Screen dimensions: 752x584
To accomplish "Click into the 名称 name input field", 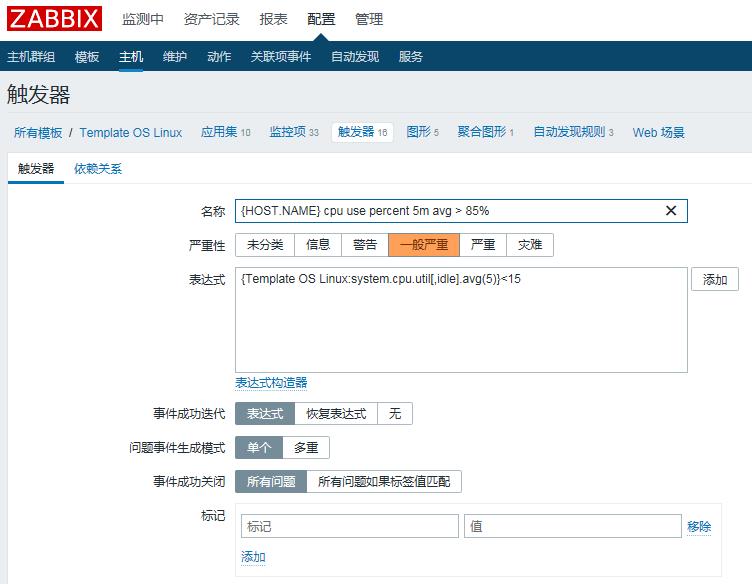I will point(461,211).
